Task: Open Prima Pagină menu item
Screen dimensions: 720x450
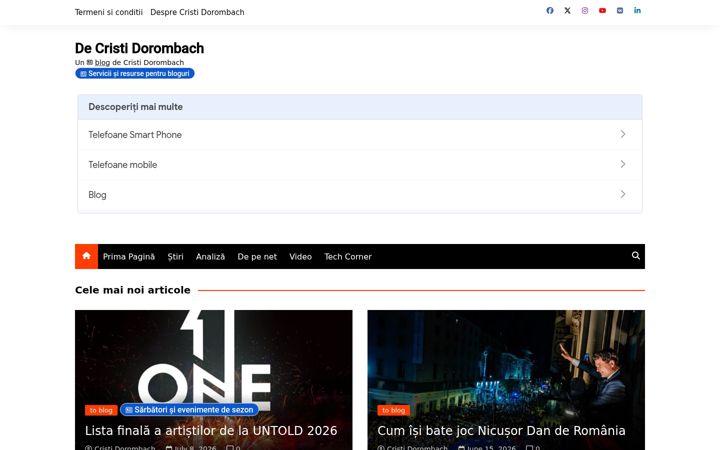Action: (x=129, y=257)
